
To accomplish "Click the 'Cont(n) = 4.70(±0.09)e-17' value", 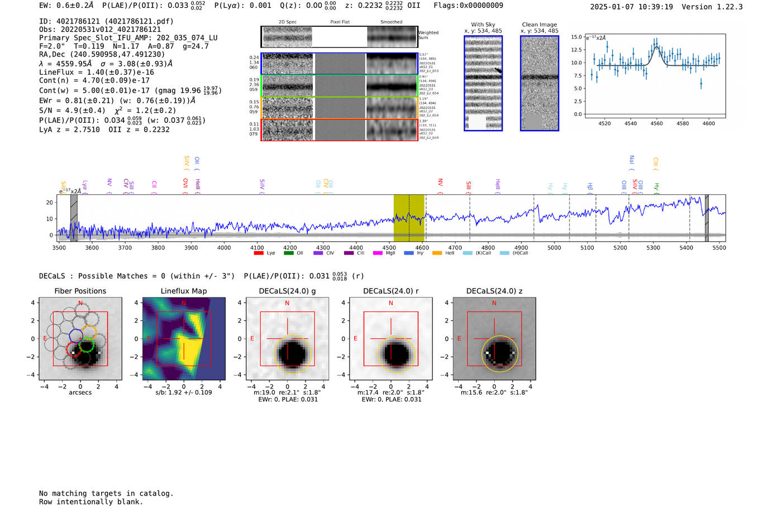I will point(94,80).
